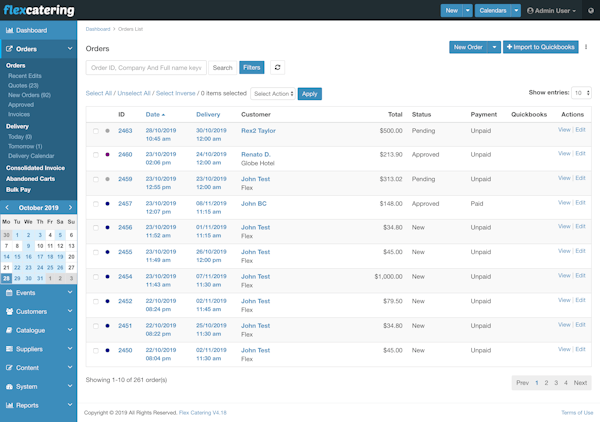Click the Apply button
Image resolution: width=600 pixels, height=422 pixels.
pyautogui.click(x=310, y=94)
